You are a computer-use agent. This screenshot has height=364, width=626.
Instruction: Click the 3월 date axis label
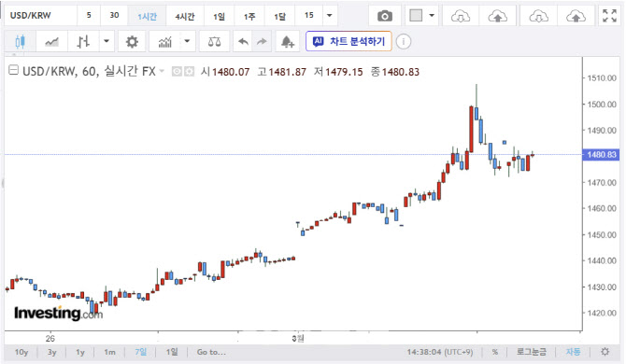point(298,339)
